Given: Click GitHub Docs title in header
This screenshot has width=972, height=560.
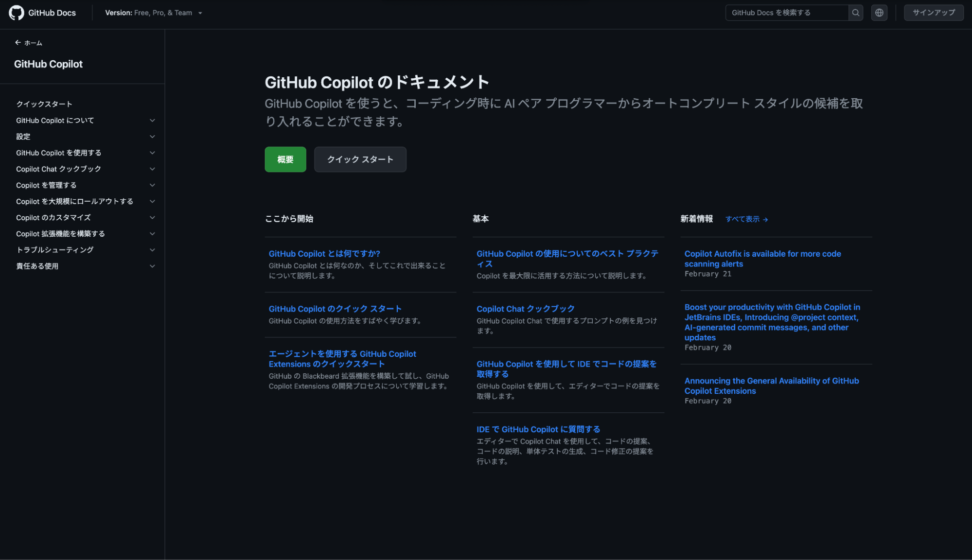Looking at the screenshot, I should (x=52, y=13).
